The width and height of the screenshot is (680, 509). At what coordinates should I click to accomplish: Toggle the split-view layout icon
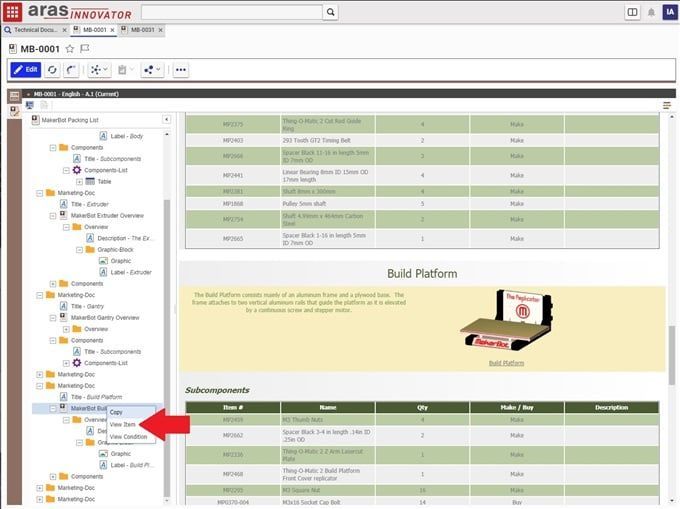pos(632,12)
